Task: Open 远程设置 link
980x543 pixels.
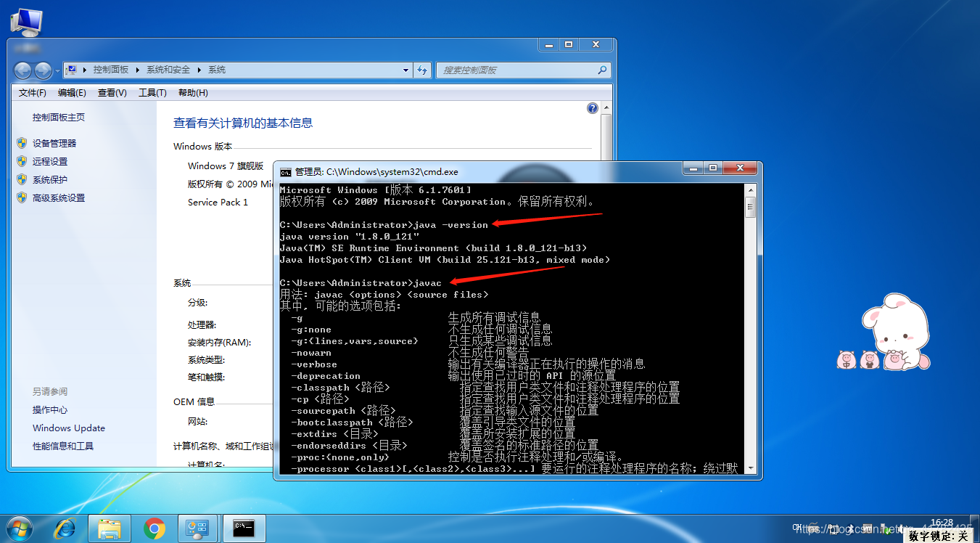Action: click(x=50, y=161)
